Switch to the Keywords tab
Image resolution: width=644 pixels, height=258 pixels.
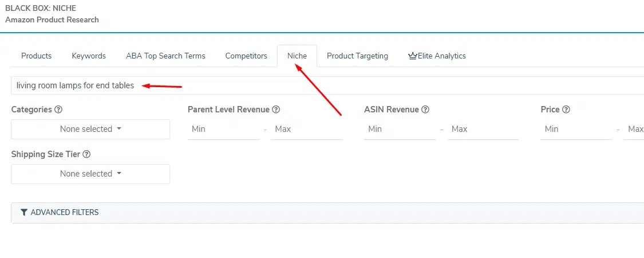pos(89,56)
